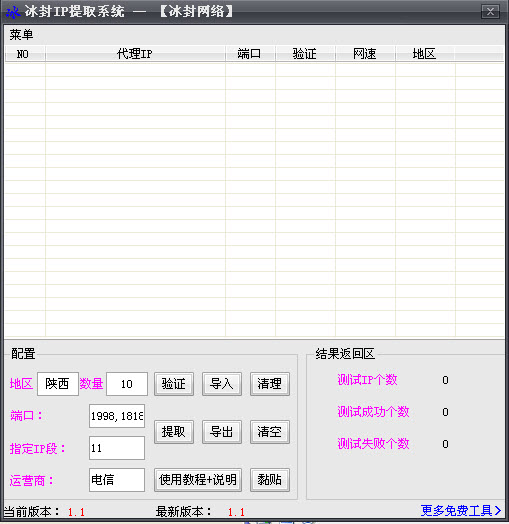Click the 导出 button
This screenshot has width=509, height=524.
222,432
